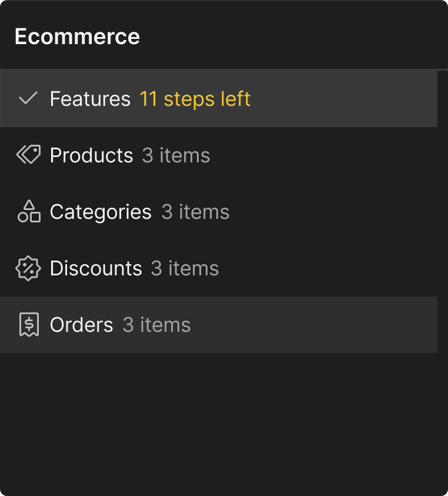The height and width of the screenshot is (496, 448).
Task: Click "3 items" next to Products
Action: point(176,155)
